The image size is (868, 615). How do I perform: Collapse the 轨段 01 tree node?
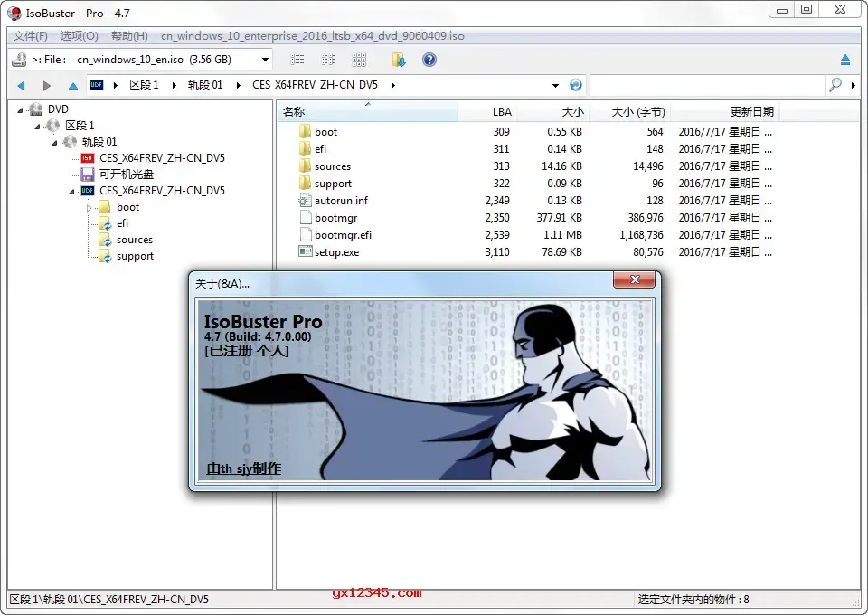(x=54, y=143)
